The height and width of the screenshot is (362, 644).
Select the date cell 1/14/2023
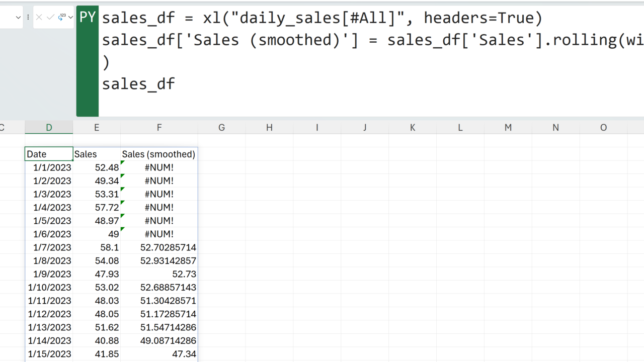(49, 341)
